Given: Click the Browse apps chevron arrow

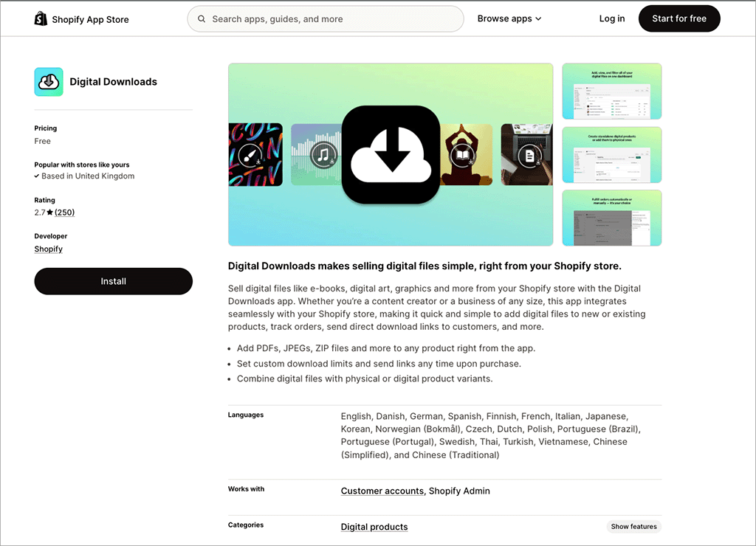Looking at the screenshot, I should [x=538, y=18].
